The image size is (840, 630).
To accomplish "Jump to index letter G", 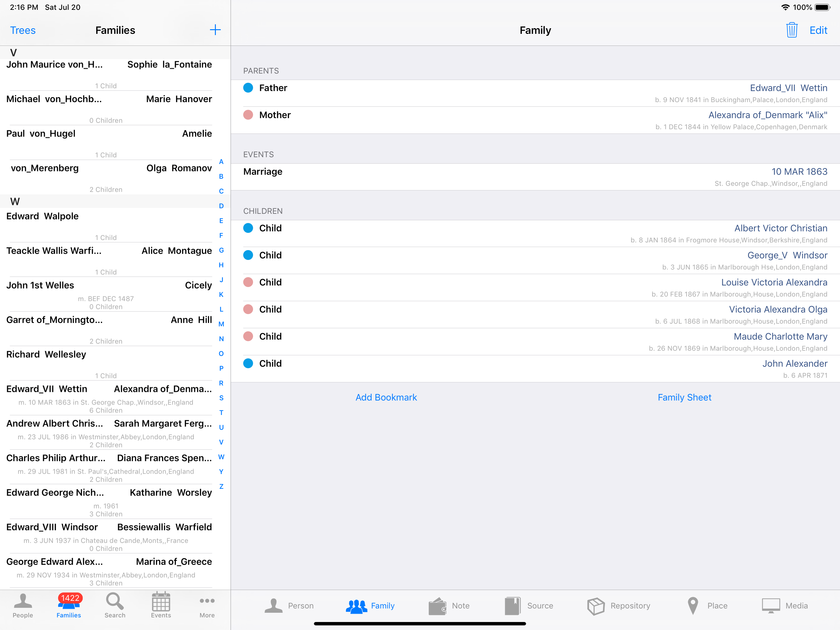I will click(x=221, y=250).
